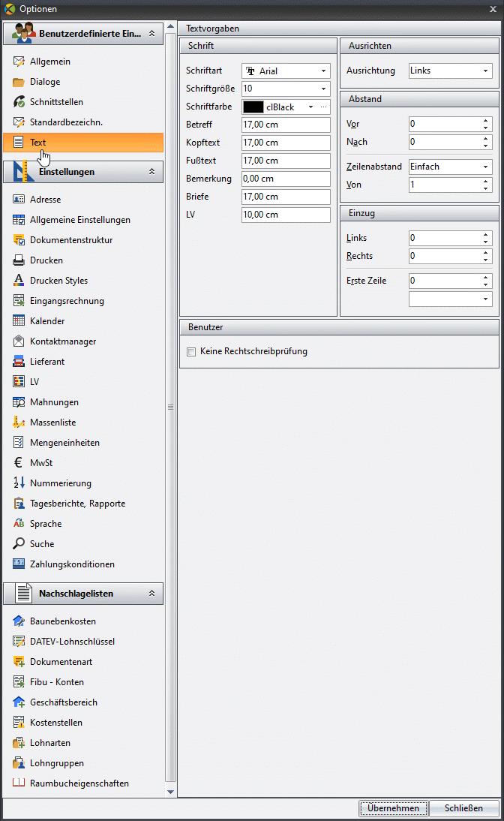
Task: Click the Standardbezeichn. icon
Action: tap(19, 122)
